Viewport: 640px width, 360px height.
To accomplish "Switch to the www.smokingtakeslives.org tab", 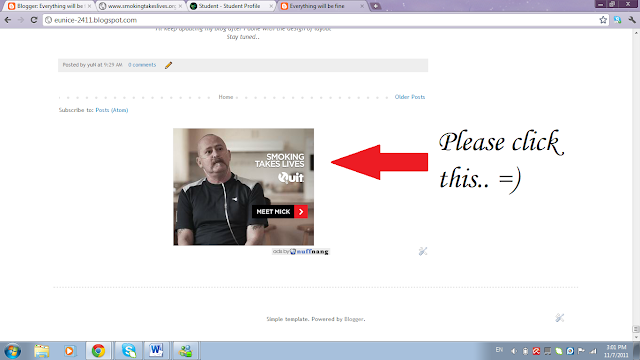I will click(141, 6).
